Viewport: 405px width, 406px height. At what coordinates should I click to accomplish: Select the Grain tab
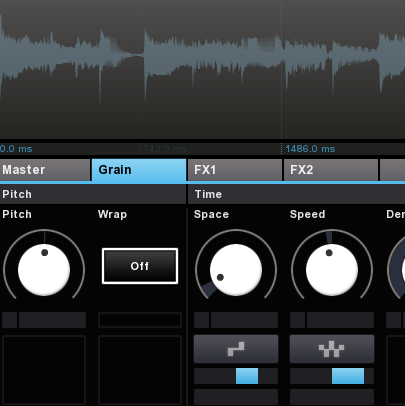[139, 170]
